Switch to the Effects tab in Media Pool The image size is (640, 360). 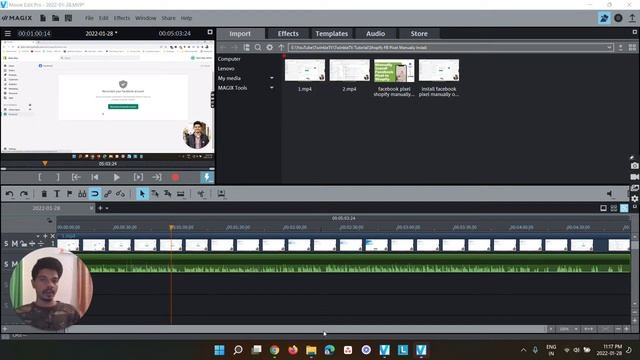[288, 33]
